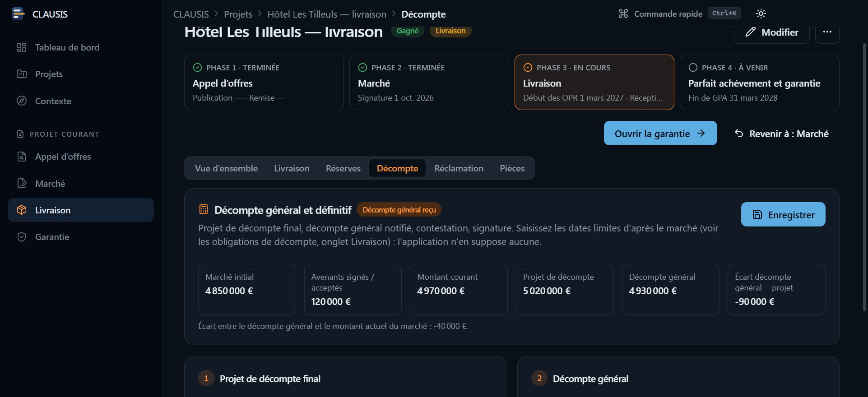Open Contexte in the sidebar

coord(81,101)
